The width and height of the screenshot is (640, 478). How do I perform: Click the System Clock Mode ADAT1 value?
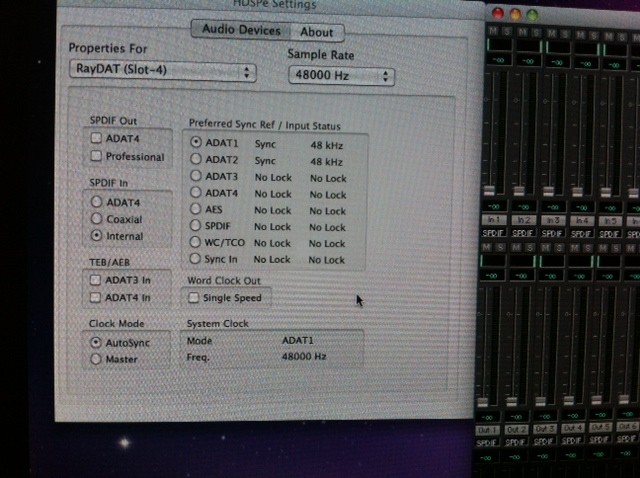[298, 340]
